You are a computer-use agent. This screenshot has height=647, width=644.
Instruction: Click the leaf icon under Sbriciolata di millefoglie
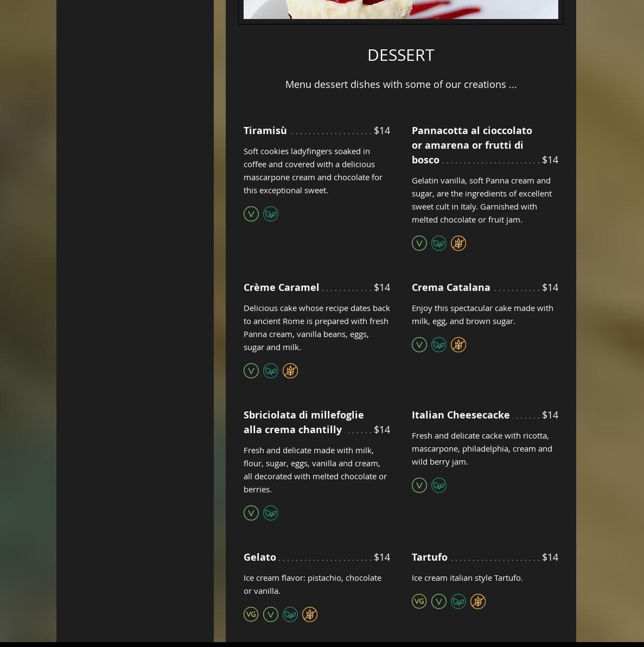coord(271,513)
